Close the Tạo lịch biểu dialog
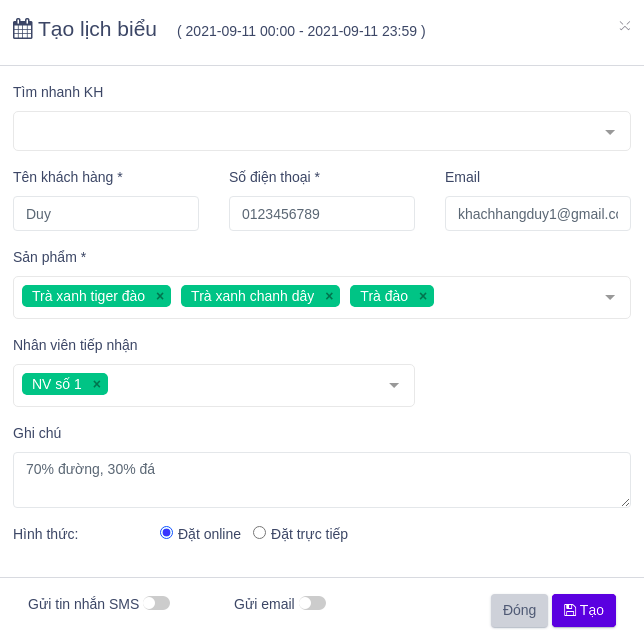Viewport: 644px width, 630px height. click(x=624, y=26)
